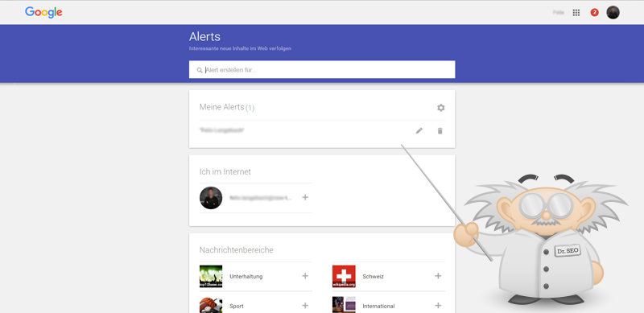Click the search magnifier icon in alert field
The width and height of the screenshot is (644, 313).
click(200, 70)
